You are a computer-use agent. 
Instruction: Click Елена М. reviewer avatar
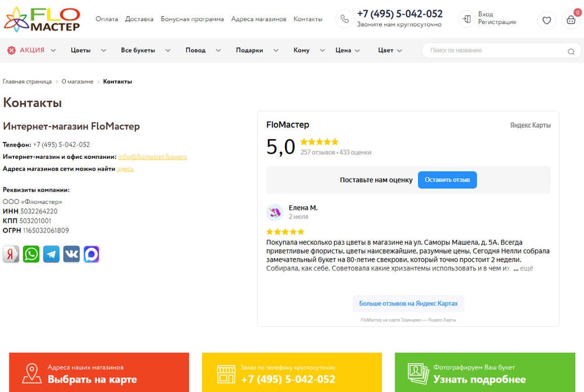tap(275, 213)
